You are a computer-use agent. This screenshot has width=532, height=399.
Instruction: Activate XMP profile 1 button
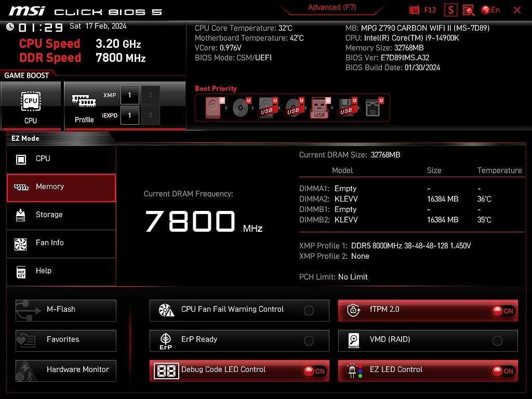coord(129,95)
